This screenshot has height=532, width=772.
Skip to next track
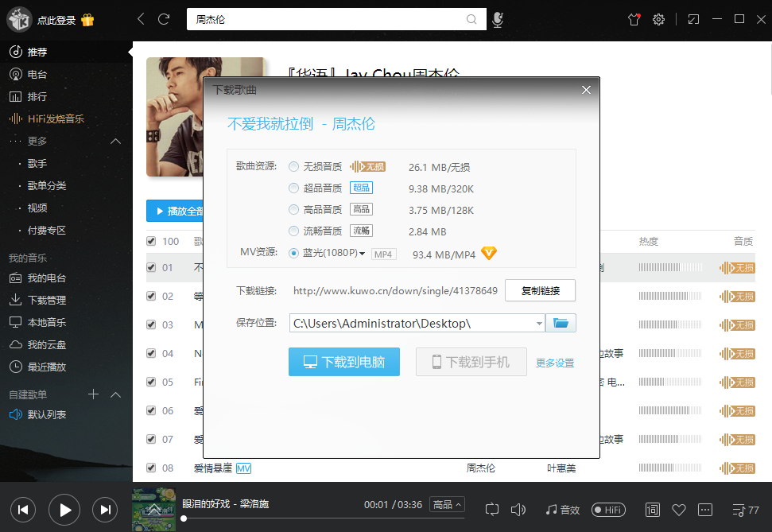point(105,510)
